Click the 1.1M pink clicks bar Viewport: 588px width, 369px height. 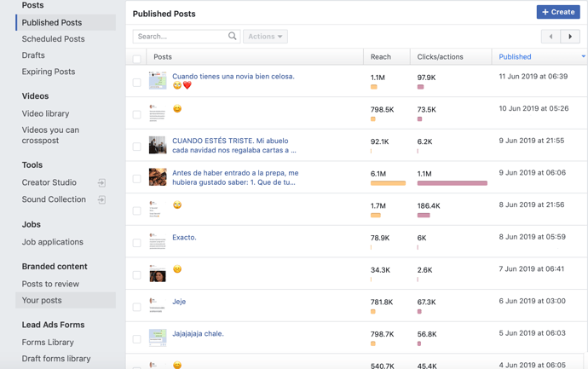pos(453,183)
